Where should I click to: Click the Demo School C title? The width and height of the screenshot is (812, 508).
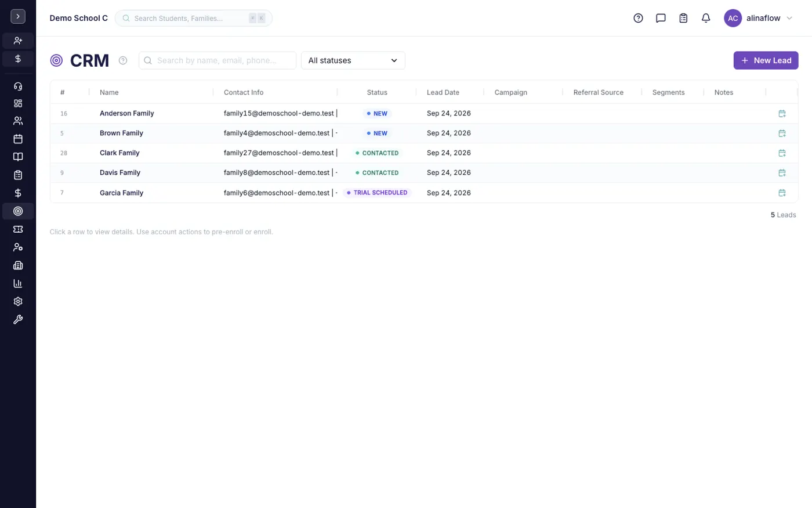coord(79,18)
